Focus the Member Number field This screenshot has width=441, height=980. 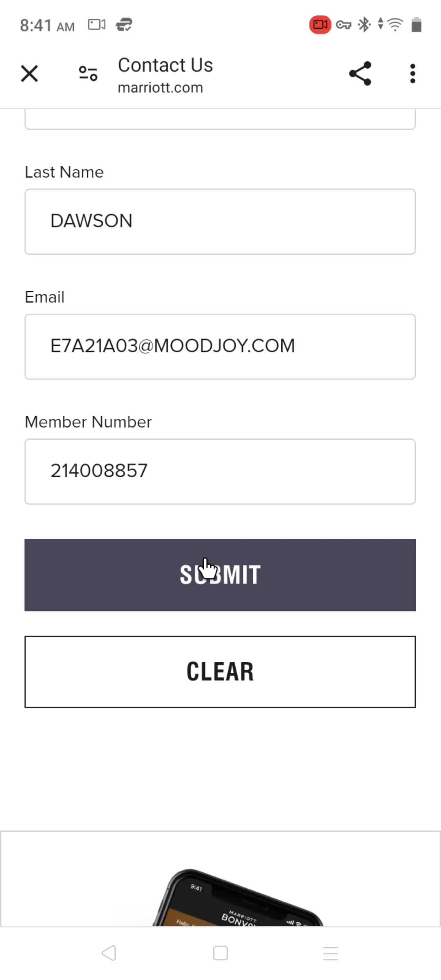pos(220,472)
